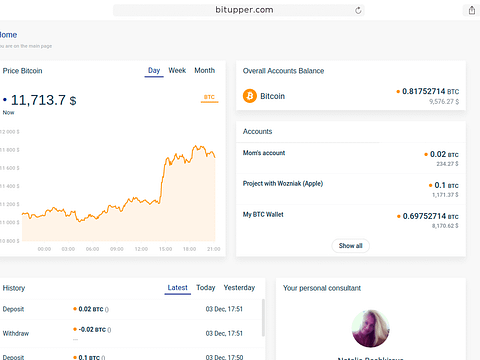Screen dimensions: 480x360
Task: Click the bitupper.com address bar
Action: (x=239, y=10)
